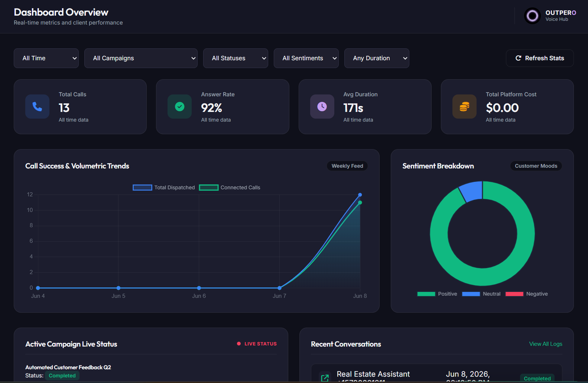Click the Weekly Feed badge
This screenshot has width=588, height=383.
tap(347, 166)
